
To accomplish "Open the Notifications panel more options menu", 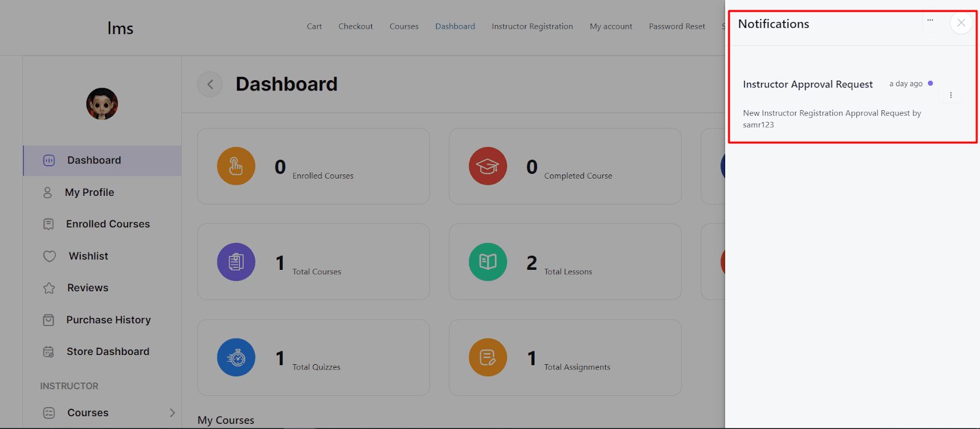I will coord(930,21).
